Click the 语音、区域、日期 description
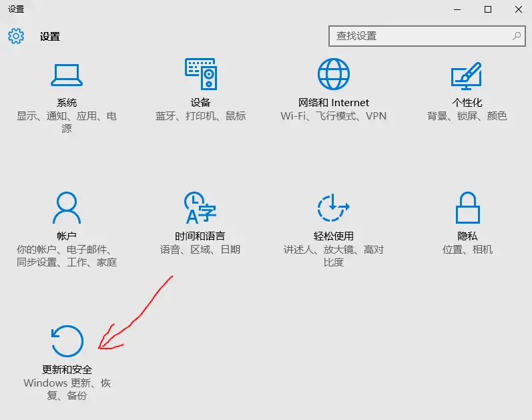Image resolution: width=532 pixels, height=420 pixels. pyautogui.click(x=200, y=250)
